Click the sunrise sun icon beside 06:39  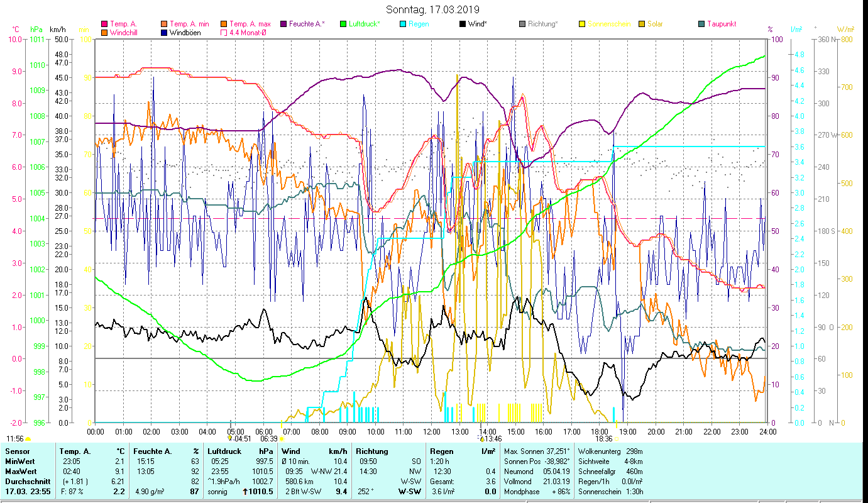281,439
